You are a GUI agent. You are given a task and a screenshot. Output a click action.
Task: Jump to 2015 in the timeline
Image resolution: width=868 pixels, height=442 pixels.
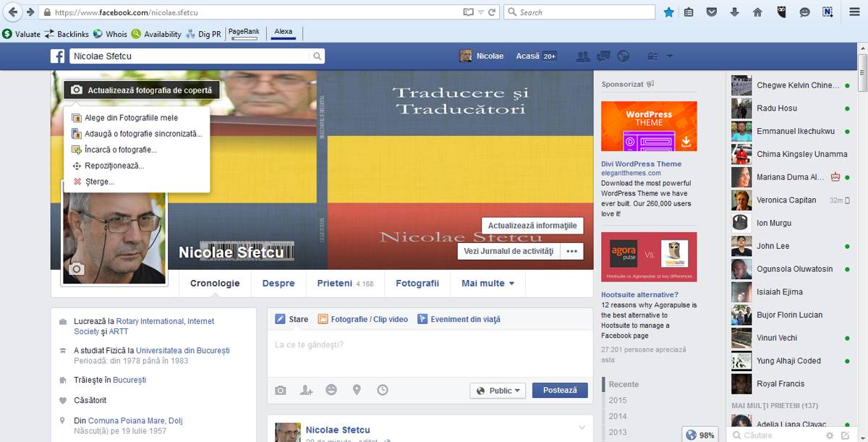tap(618, 400)
